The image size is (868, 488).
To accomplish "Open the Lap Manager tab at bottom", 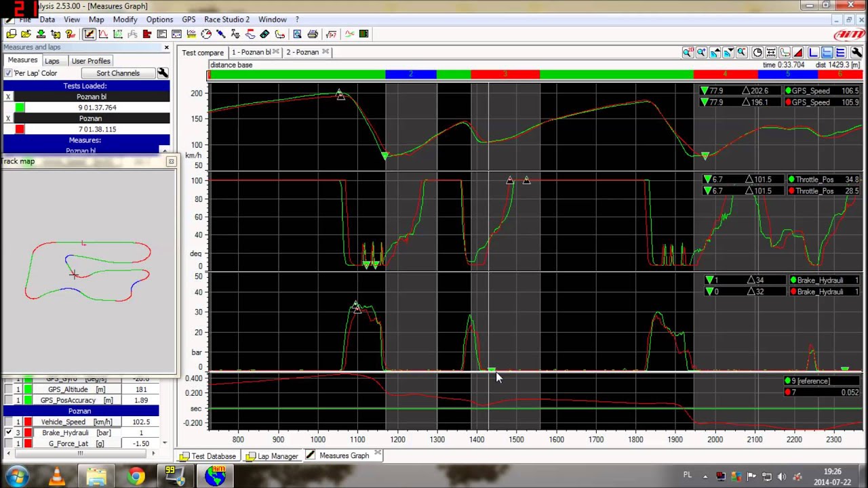I will point(273,455).
